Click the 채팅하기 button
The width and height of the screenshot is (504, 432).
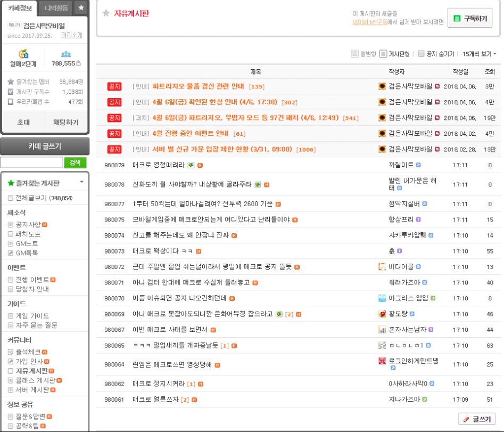[x=66, y=122]
